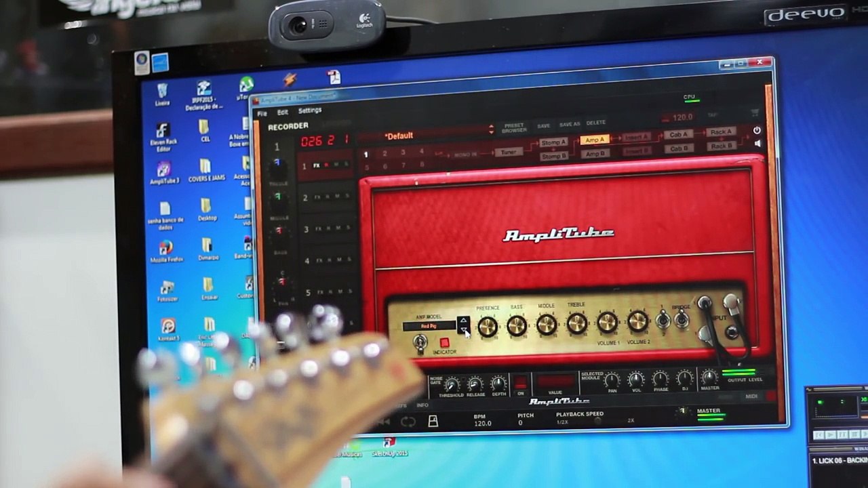Screen dimensions: 868x488
Task: Open the Lixeira recycle bin desktop icon
Action: point(162,95)
